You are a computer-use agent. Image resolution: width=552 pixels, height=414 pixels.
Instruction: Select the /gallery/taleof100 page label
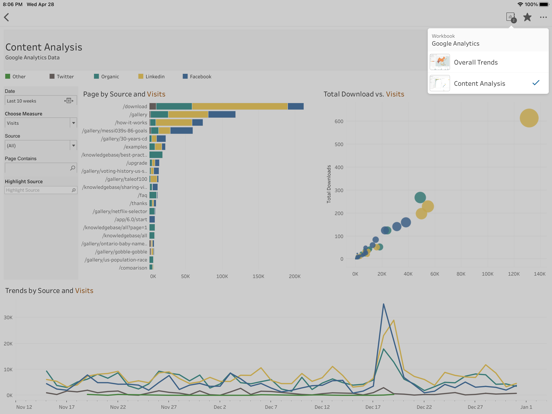pos(126,179)
